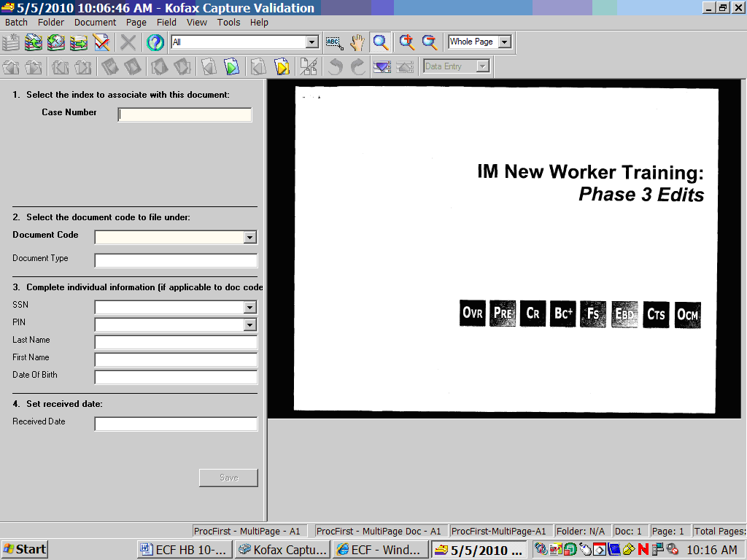Open the PIN dropdown list
This screenshot has height=560, width=747.
(250, 324)
